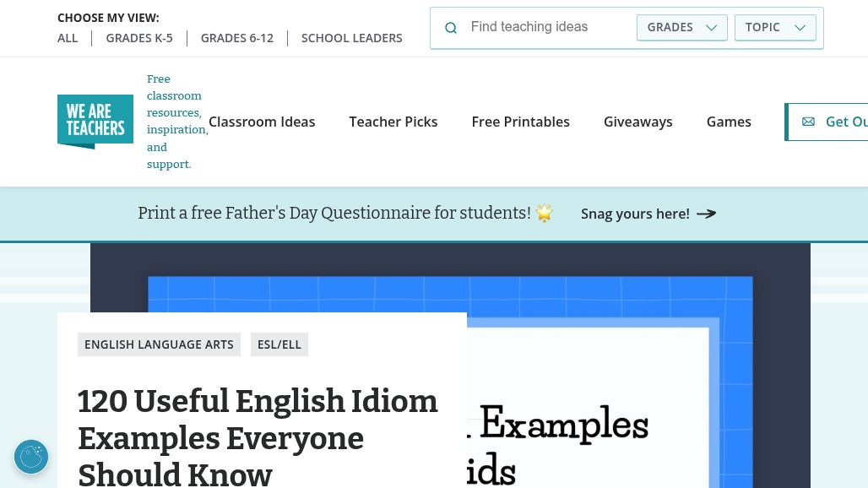Image resolution: width=868 pixels, height=488 pixels.
Task: Click the ENGLISH LANGUAGE ARTS tag
Action: pyautogui.click(x=159, y=344)
